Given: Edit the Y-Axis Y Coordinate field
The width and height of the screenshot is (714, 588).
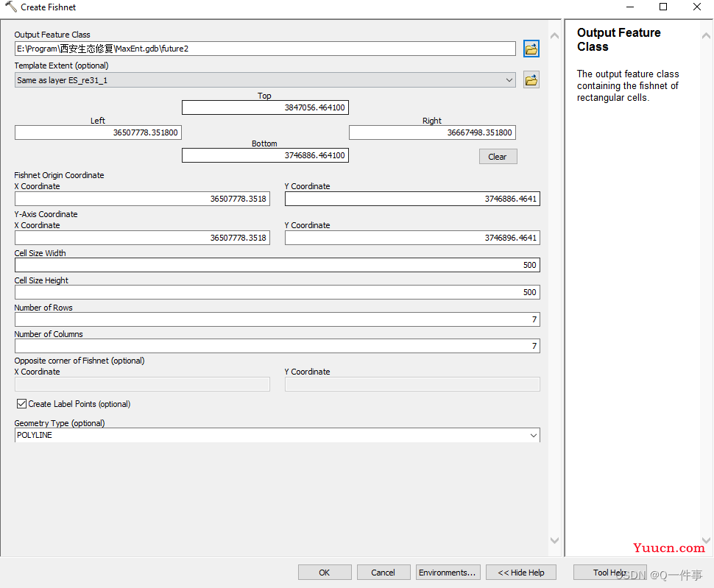Looking at the screenshot, I should [412, 238].
